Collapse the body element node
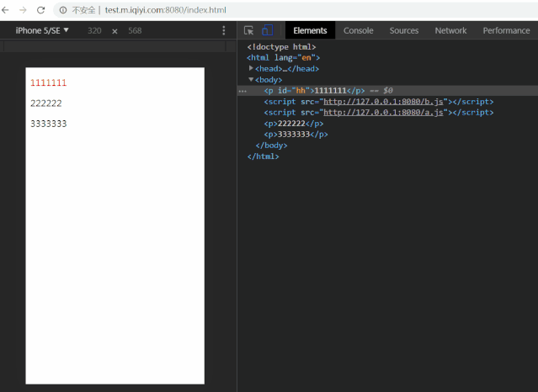 coord(251,79)
